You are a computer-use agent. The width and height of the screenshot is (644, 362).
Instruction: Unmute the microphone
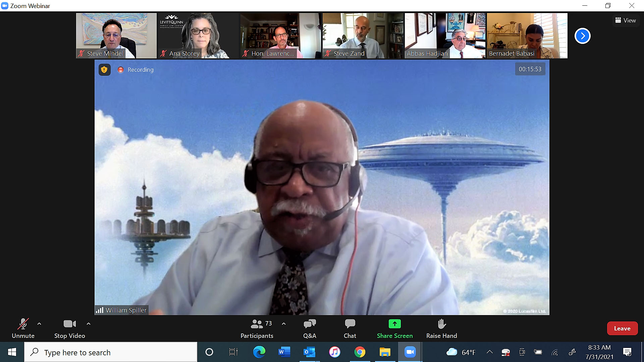(23, 328)
